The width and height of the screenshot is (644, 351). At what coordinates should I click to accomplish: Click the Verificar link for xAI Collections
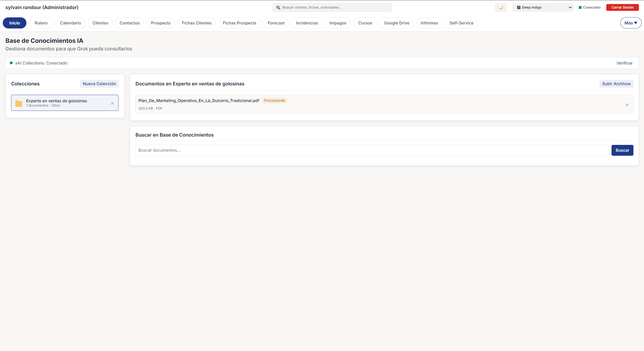[624, 63]
